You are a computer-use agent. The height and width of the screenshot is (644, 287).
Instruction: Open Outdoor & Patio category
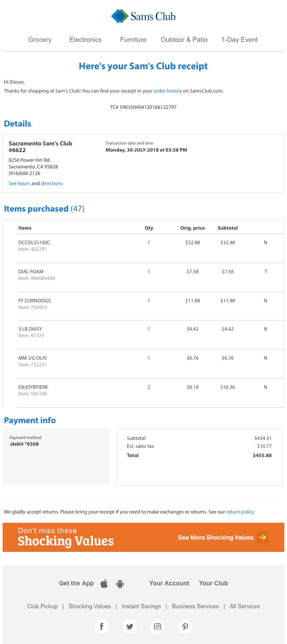184,40
